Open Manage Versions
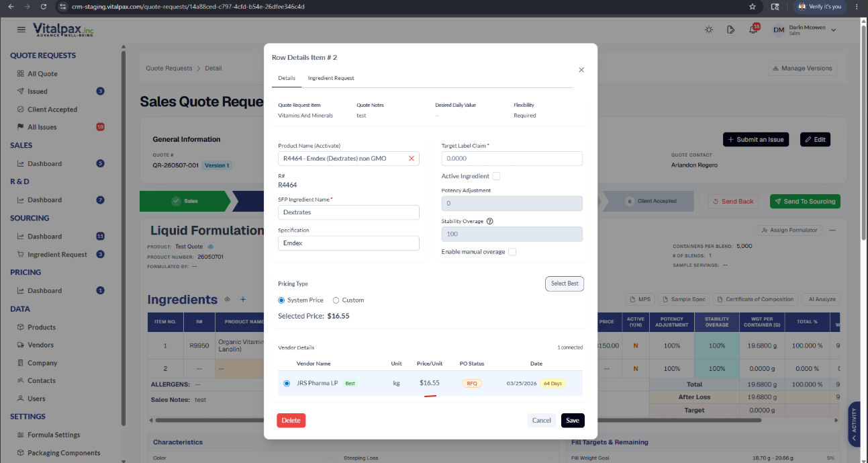Image resolution: width=868 pixels, height=463 pixels. (x=802, y=68)
